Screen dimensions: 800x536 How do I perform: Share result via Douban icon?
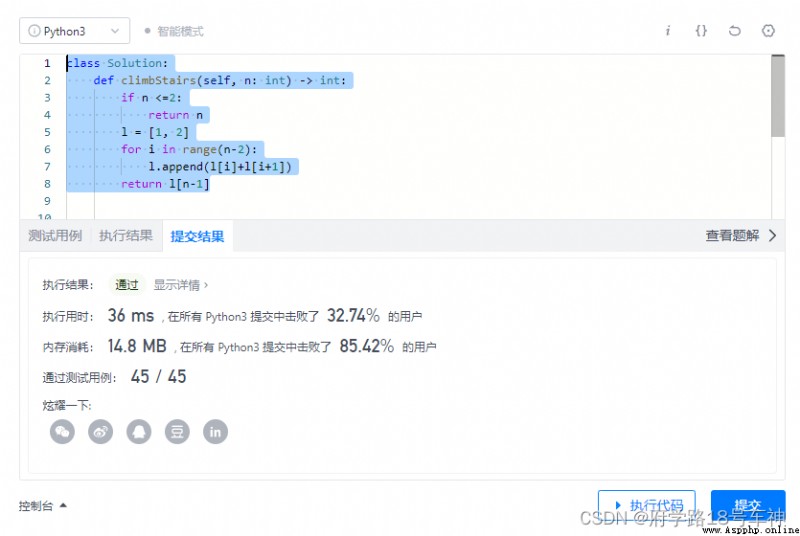click(x=177, y=432)
